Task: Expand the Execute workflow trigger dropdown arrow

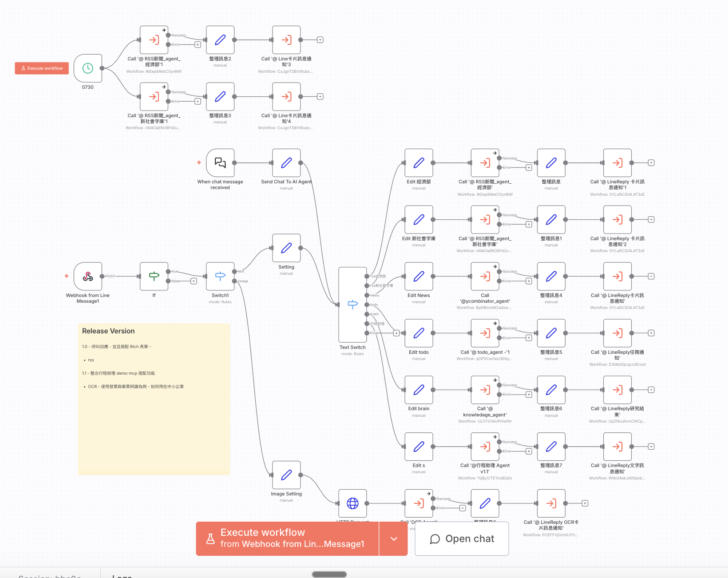Action: [x=394, y=538]
